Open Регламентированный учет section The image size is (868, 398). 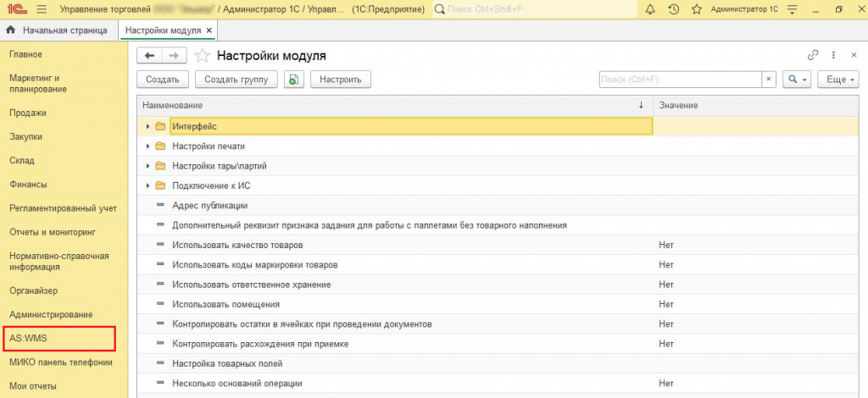pyautogui.click(x=63, y=208)
